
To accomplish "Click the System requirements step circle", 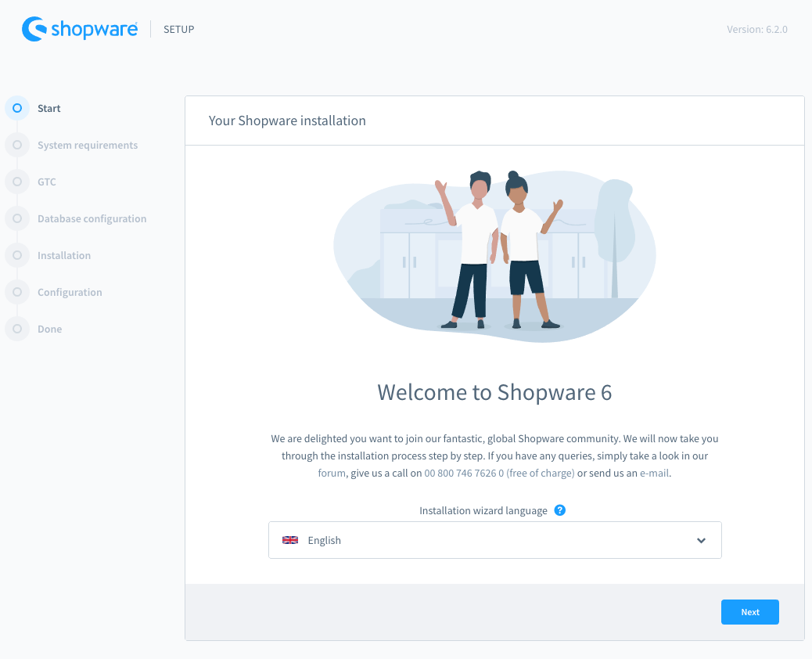I will (x=17, y=145).
